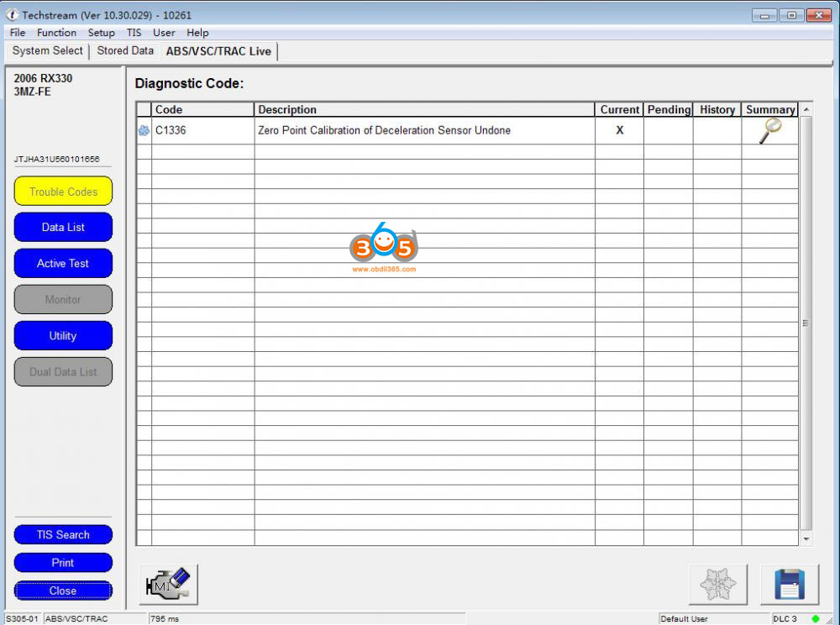
Task: Click the Zero Point Calibration description text
Action: pos(384,130)
